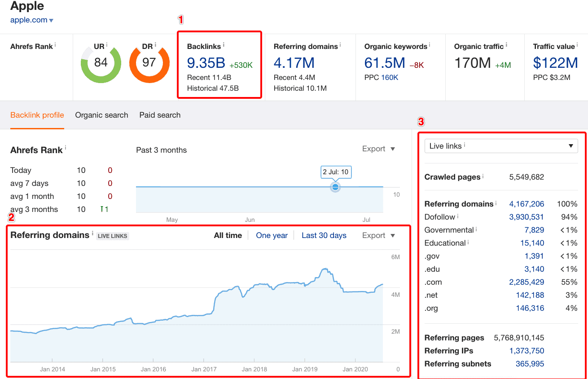Open Export menu for Ahrefs Rank chart

(x=378, y=149)
